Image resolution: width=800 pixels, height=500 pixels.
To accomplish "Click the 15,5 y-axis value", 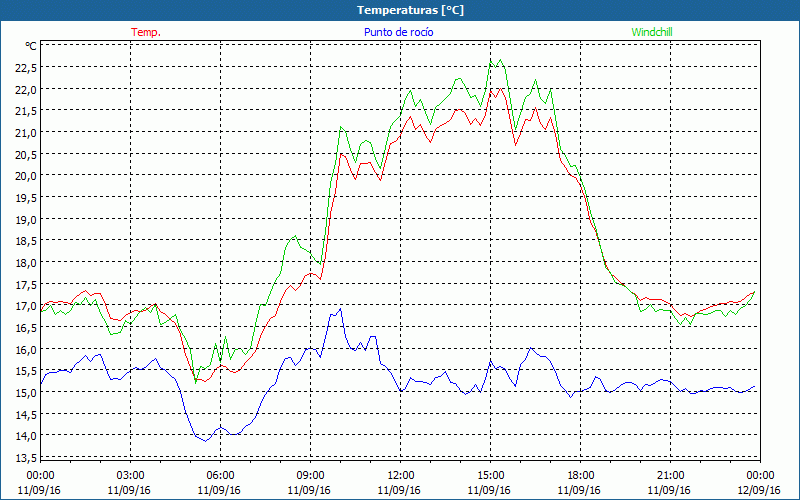I will 26,370.
